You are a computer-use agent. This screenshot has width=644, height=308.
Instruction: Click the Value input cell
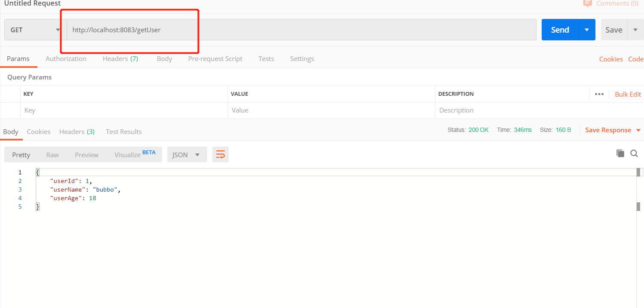click(x=331, y=110)
